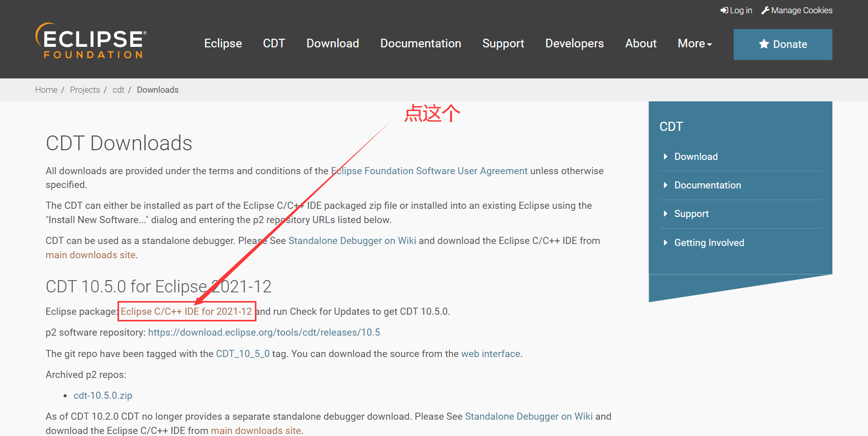Click the Log in icon link
This screenshot has width=868, height=436.
725,10
